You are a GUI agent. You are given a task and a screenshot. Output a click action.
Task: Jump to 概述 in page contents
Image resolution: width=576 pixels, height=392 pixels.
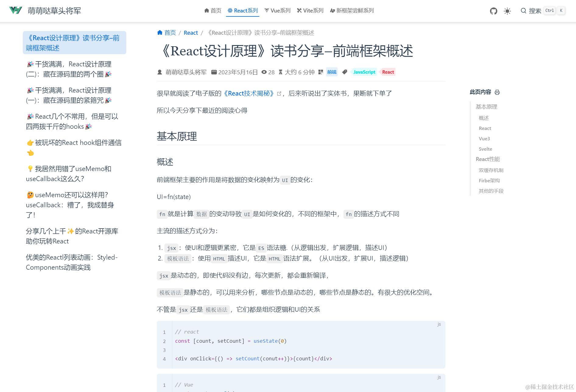point(483,118)
